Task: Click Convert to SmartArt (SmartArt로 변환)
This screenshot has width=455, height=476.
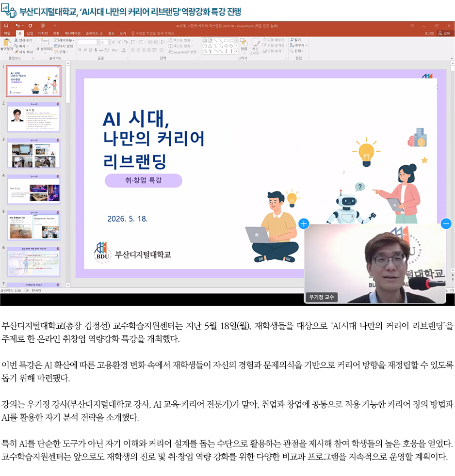Action: click(x=183, y=52)
